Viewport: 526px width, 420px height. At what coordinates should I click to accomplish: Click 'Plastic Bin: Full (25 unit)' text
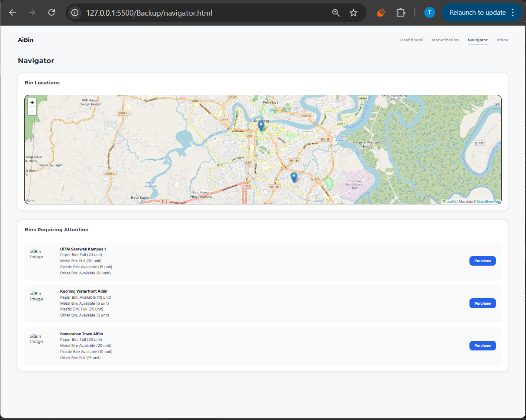(x=82, y=309)
